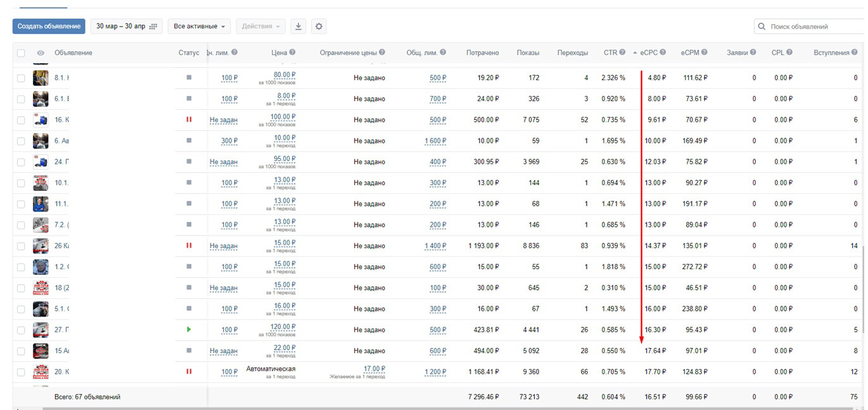The height and width of the screenshot is (410, 868).
Task: Click help icon next to eCPC header
Action: pyautogui.click(x=663, y=52)
